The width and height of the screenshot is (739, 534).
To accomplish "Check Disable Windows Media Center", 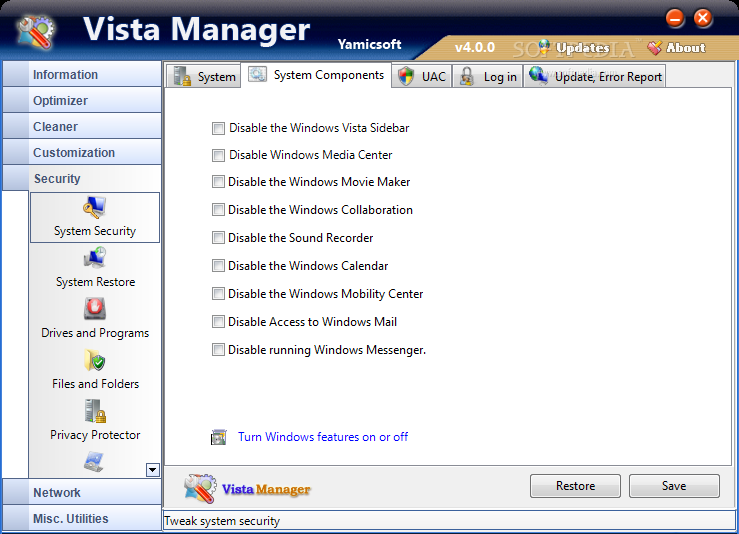I will pos(218,155).
